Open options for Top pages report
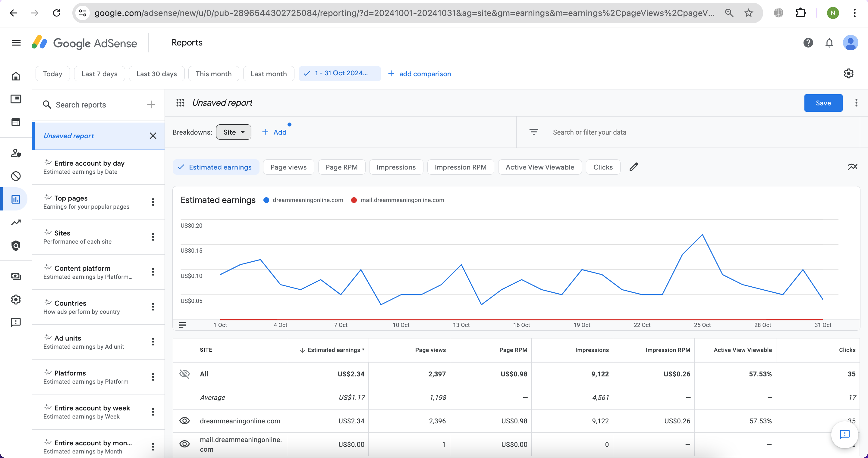The width and height of the screenshot is (868, 458). coord(153,202)
